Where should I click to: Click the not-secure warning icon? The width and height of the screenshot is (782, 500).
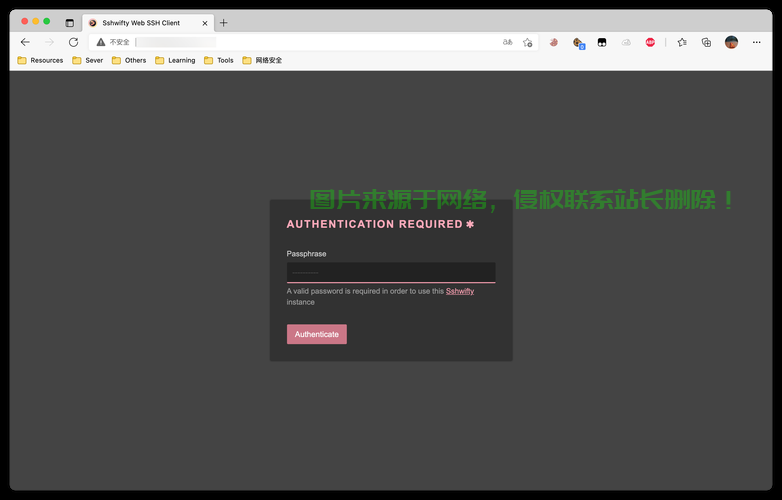[101, 42]
